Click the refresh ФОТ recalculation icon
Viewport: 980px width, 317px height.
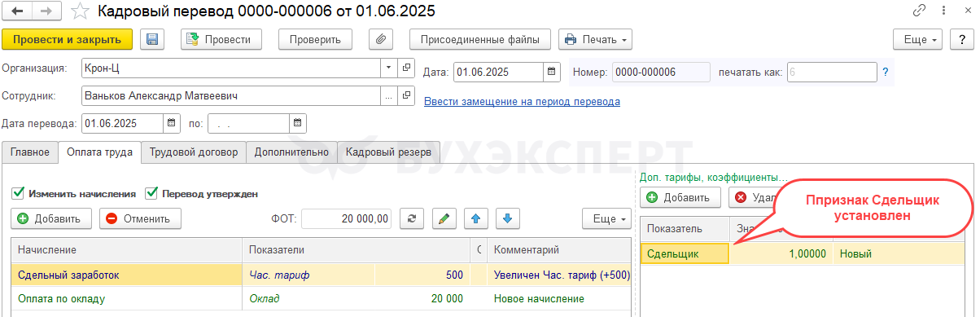(x=413, y=218)
